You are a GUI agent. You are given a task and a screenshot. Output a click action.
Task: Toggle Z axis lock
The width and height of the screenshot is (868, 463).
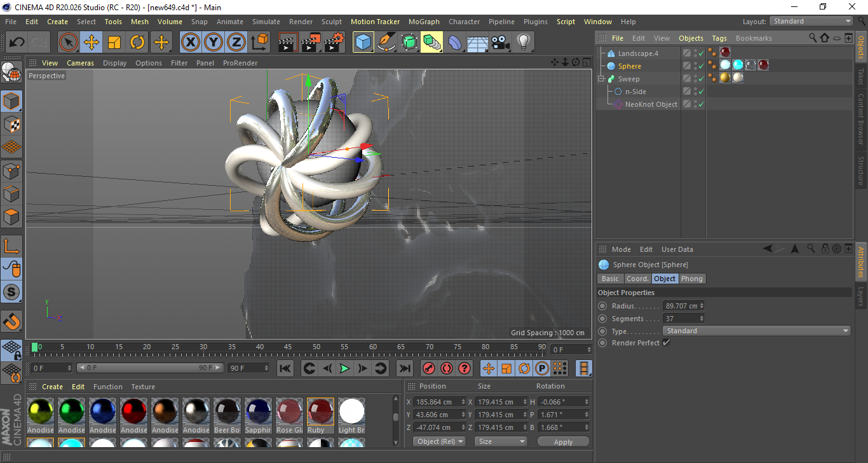coord(236,43)
